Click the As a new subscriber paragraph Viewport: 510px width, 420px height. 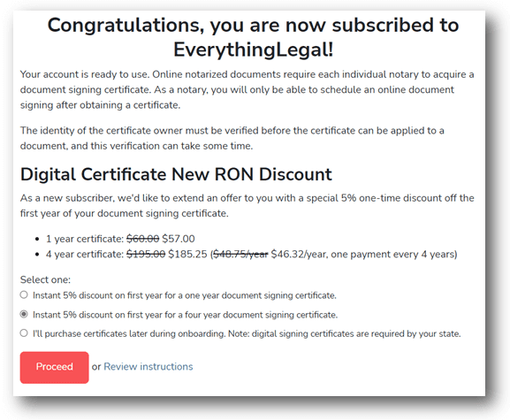pos(247,206)
